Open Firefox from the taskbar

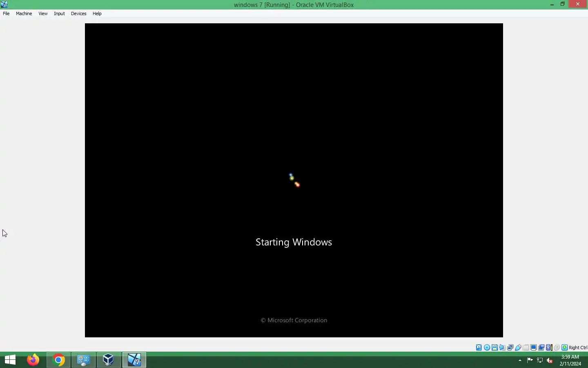tap(33, 360)
